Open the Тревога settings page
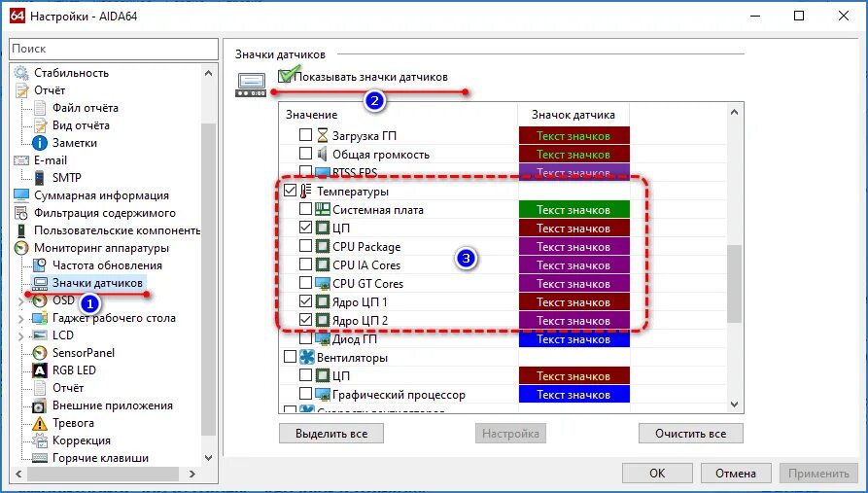 (73, 423)
